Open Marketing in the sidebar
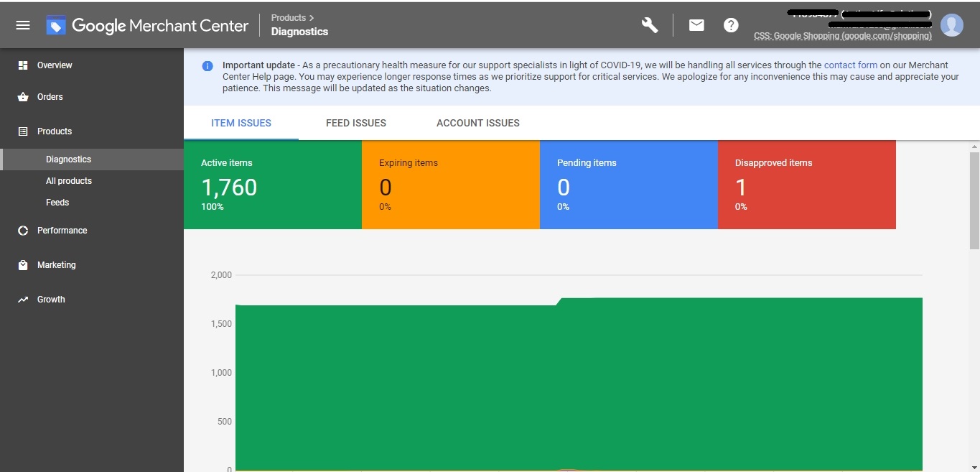Viewport: 980px width, 472px height. [x=56, y=265]
